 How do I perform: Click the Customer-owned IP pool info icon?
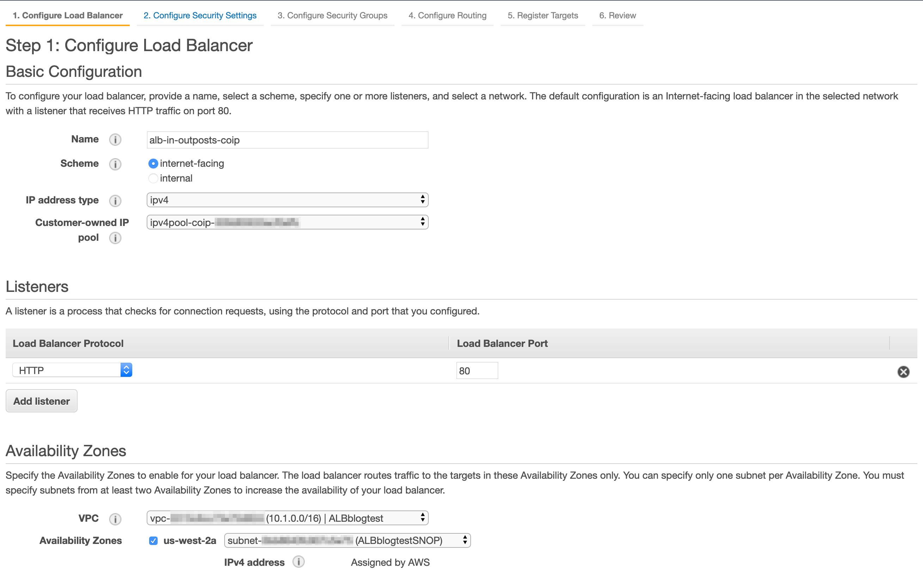(x=115, y=238)
